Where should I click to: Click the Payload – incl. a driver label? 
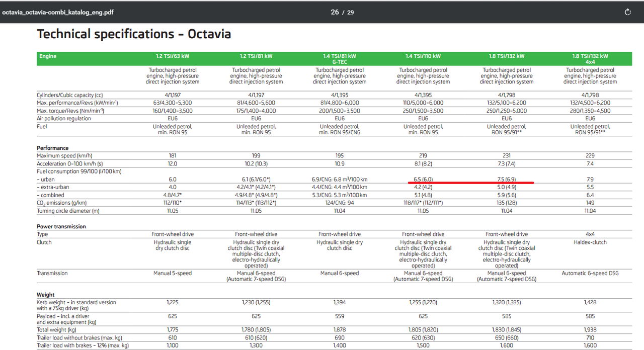pos(66,319)
